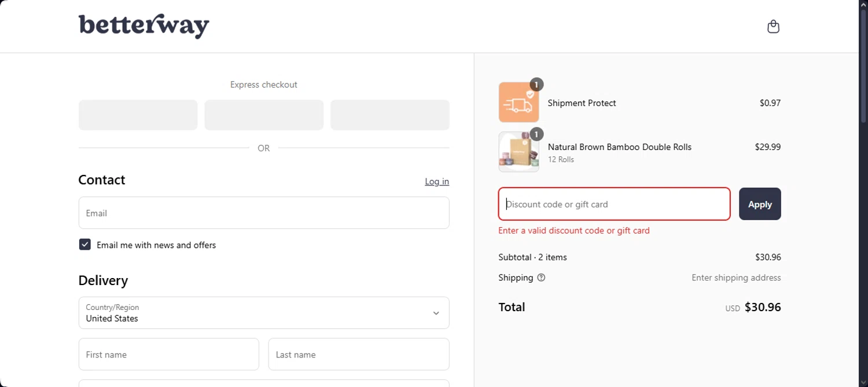Click the 12 Rolls variant text
The width and height of the screenshot is (868, 387).
(561, 159)
